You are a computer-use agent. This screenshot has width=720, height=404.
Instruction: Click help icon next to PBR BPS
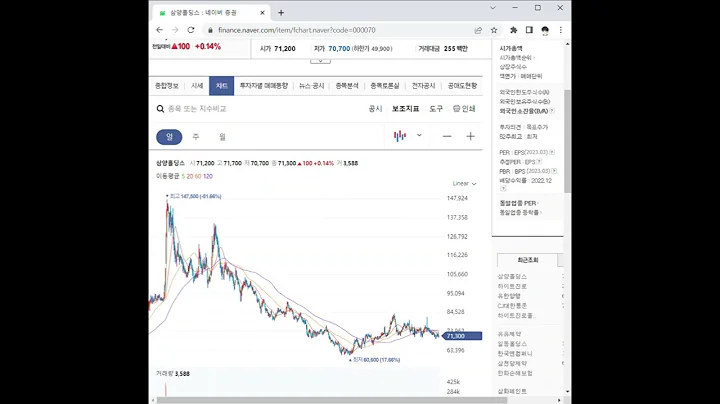pos(554,171)
